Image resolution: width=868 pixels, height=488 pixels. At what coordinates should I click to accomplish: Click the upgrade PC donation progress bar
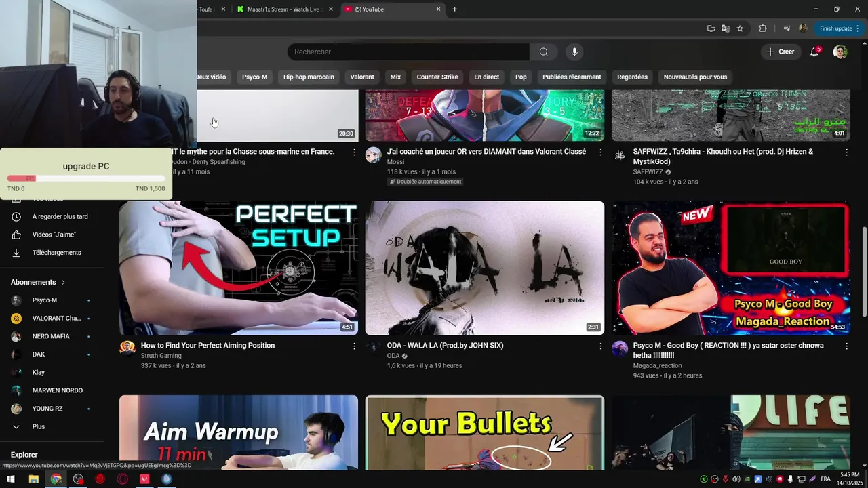coord(86,178)
